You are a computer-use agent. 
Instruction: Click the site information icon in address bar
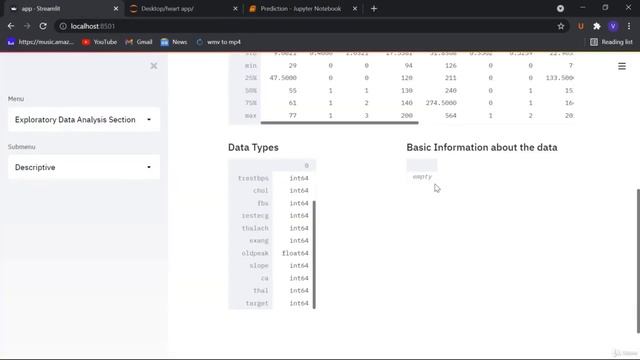pos(63,26)
